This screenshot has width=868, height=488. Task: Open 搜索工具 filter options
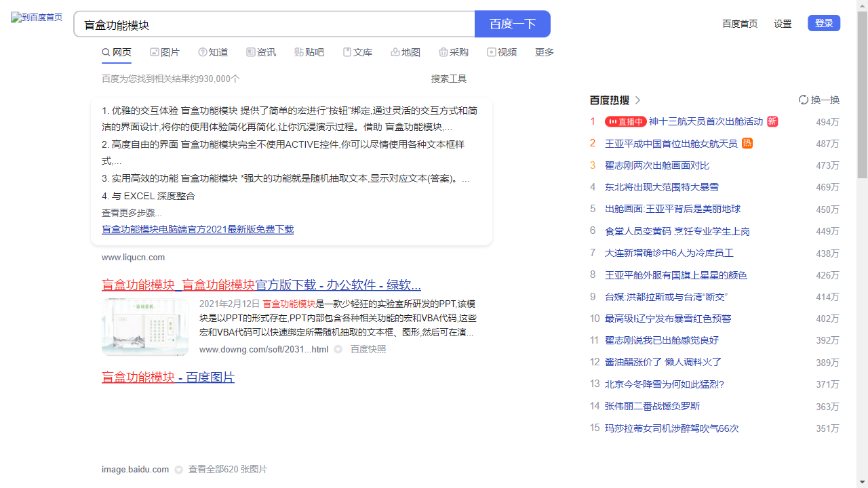449,79
